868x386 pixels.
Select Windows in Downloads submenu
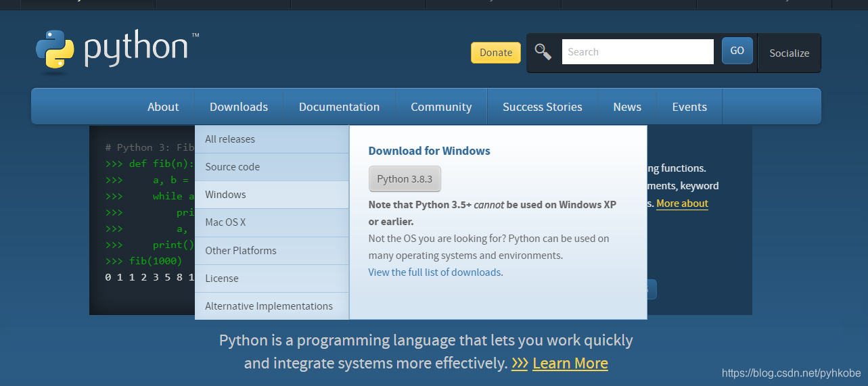click(272, 195)
